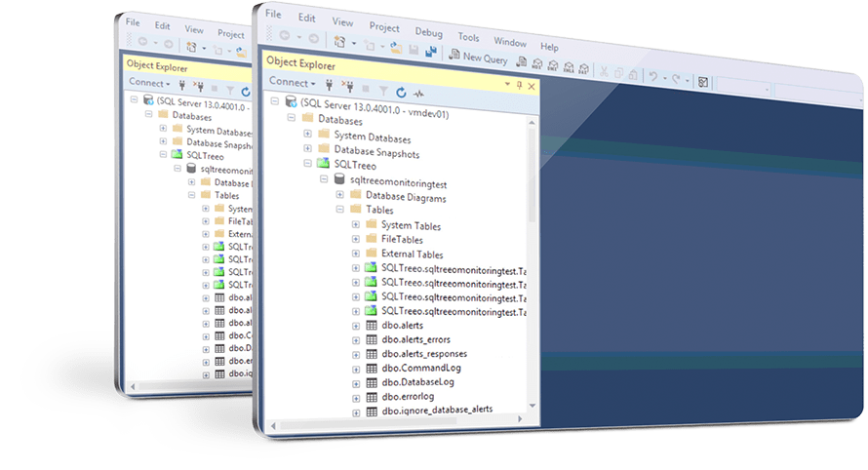Click the DAX query icon in the front toolbar
868x470 pixels.
(x=583, y=69)
